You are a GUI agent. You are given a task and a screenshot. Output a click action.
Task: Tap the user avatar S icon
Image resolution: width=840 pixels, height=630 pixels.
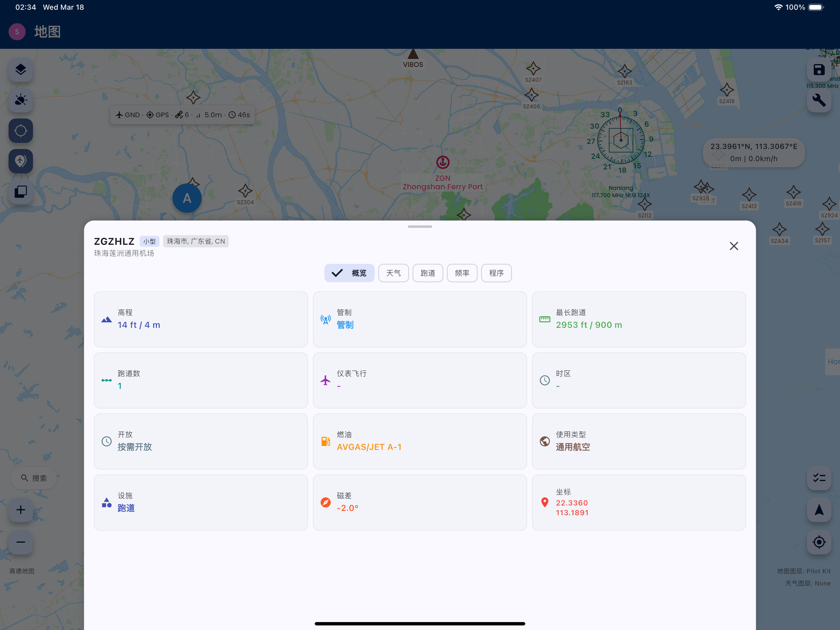(17, 32)
